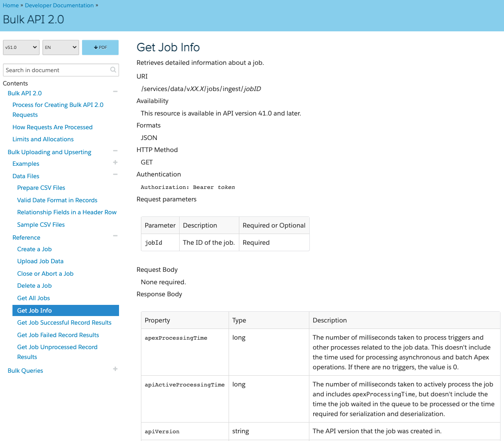Screen dimensions: 504x441
Task: Open the EN language dropdown
Action: (x=60, y=47)
